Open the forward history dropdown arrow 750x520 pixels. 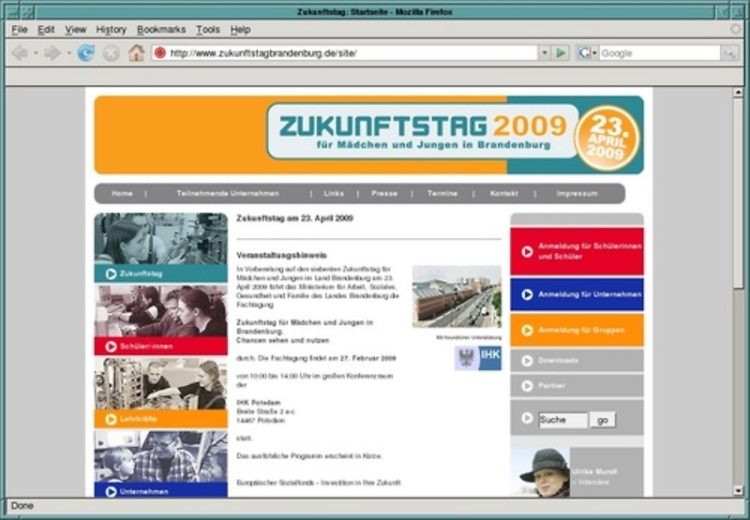(68, 53)
